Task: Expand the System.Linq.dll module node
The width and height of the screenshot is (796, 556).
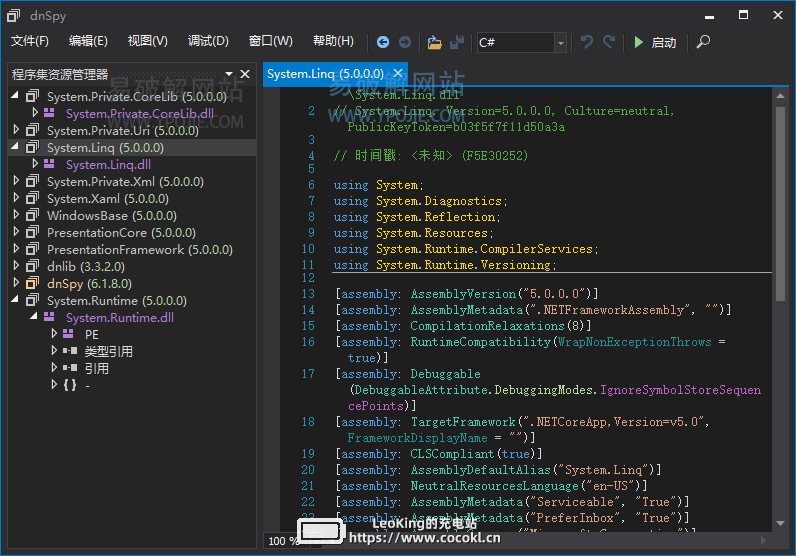Action: [x=35, y=163]
